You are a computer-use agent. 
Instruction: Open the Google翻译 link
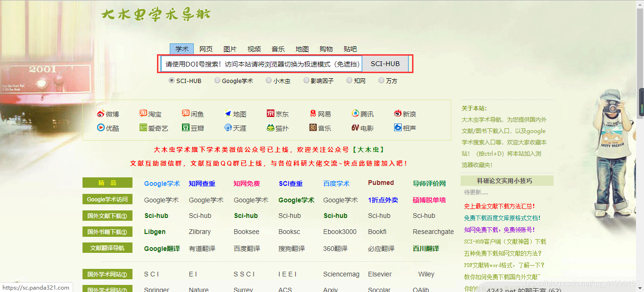coord(162,249)
